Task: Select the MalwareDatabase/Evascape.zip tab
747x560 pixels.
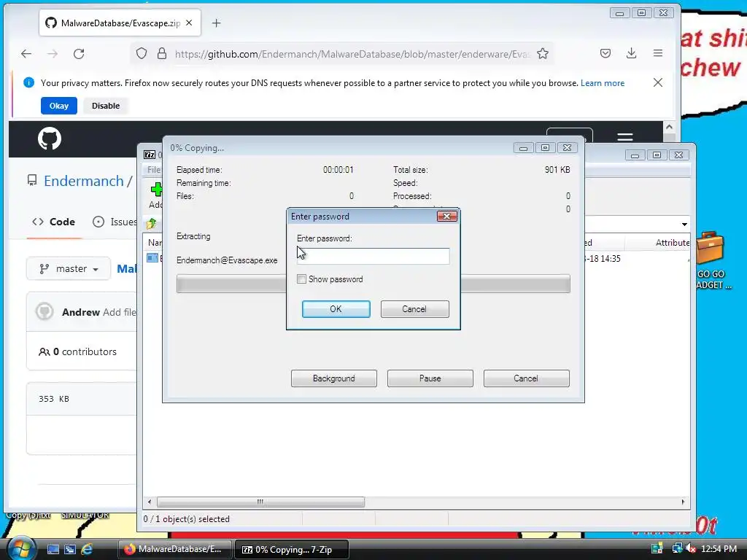Action: coord(120,23)
